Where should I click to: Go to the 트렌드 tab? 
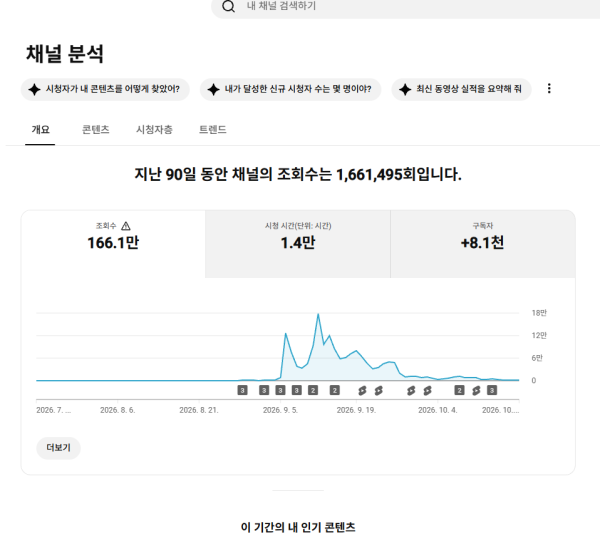[x=212, y=130]
